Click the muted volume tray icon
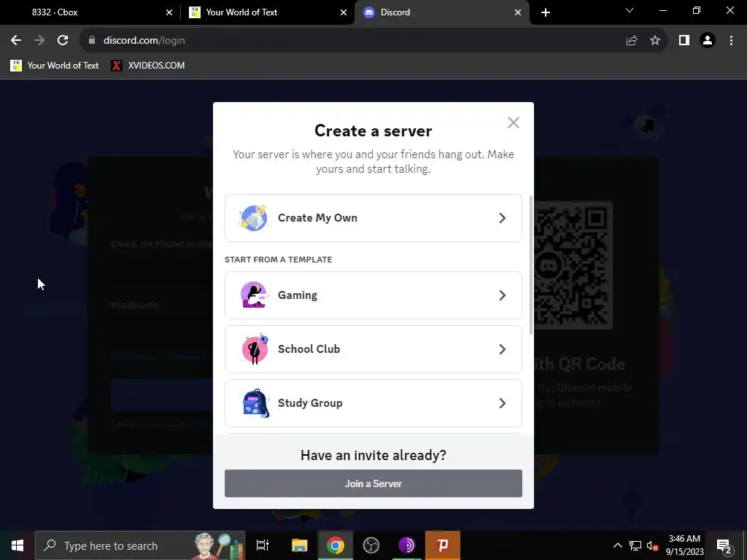The height and width of the screenshot is (560, 747). (x=652, y=545)
